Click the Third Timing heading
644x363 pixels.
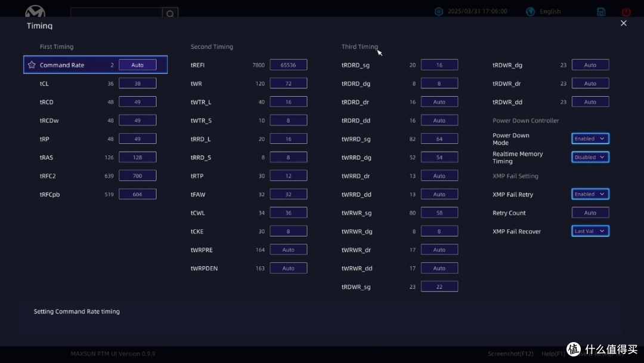[x=360, y=47]
